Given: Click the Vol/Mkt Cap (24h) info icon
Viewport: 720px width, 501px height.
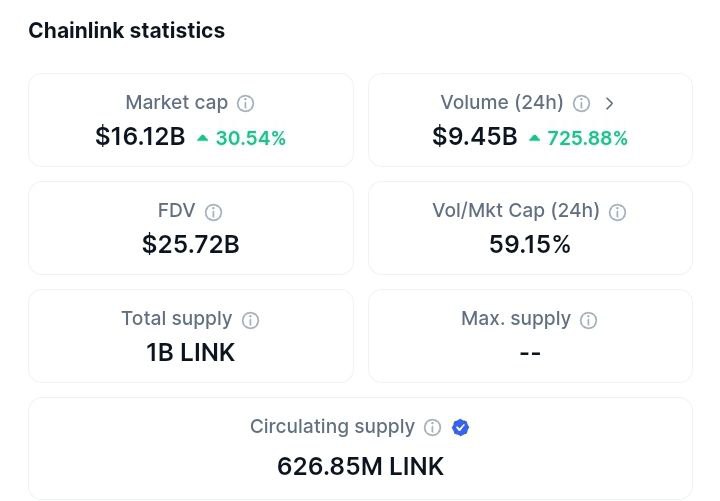Looking at the screenshot, I should [x=618, y=212].
